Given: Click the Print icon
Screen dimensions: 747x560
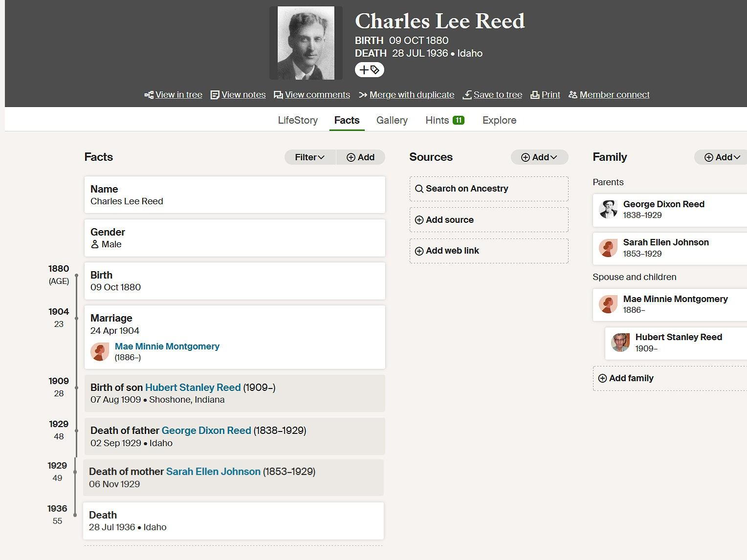Looking at the screenshot, I should 535,95.
